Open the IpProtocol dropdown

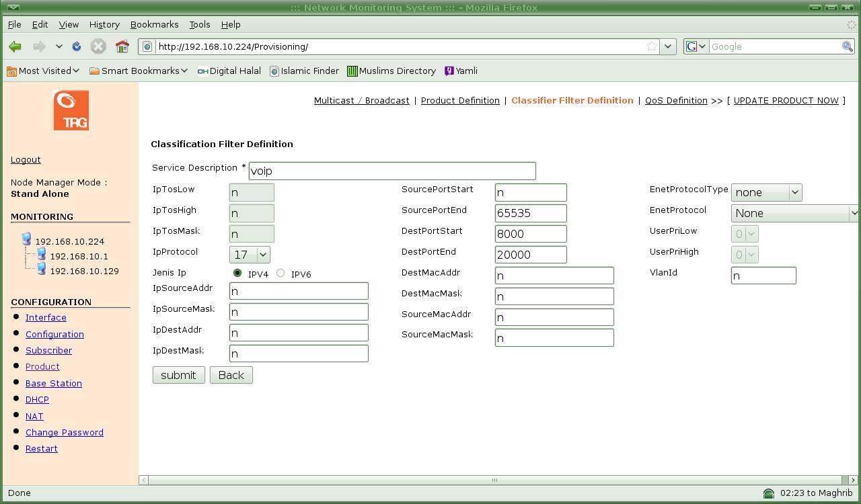click(250, 255)
